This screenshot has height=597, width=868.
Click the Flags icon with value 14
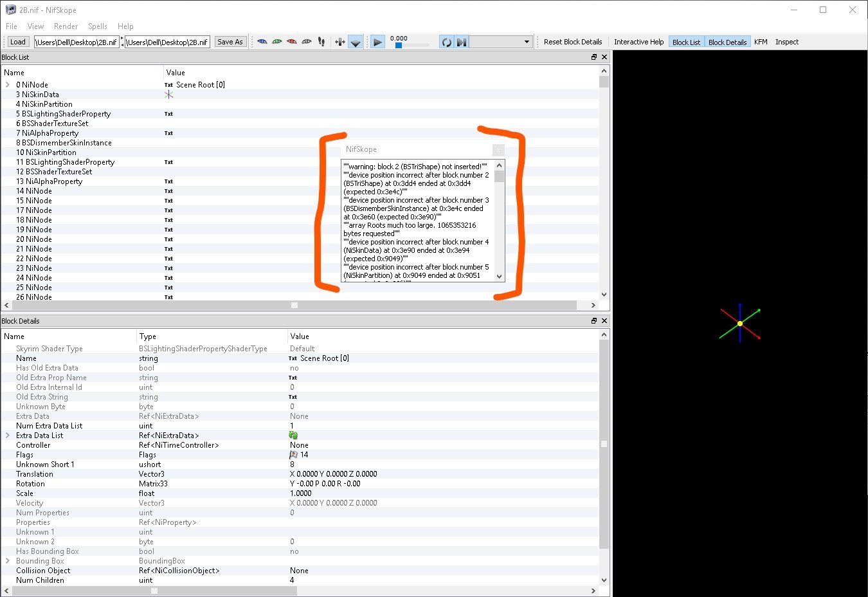pyautogui.click(x=294, y=455)
